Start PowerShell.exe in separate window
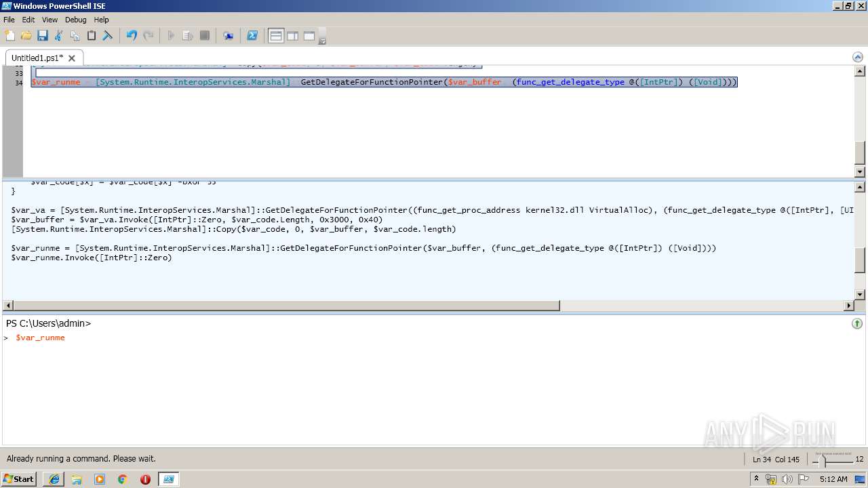Screen dimensions: 868x488 coord(252,35)
